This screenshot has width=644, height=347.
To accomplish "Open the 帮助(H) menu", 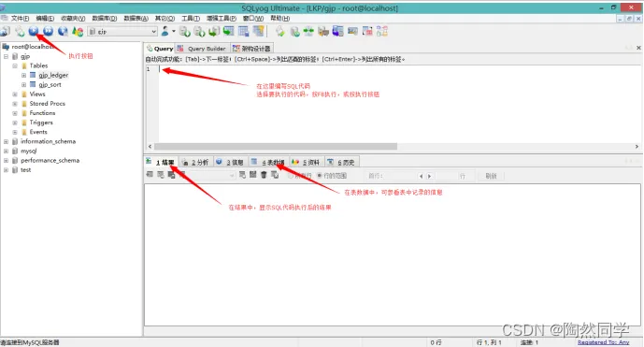I will 280,18.
